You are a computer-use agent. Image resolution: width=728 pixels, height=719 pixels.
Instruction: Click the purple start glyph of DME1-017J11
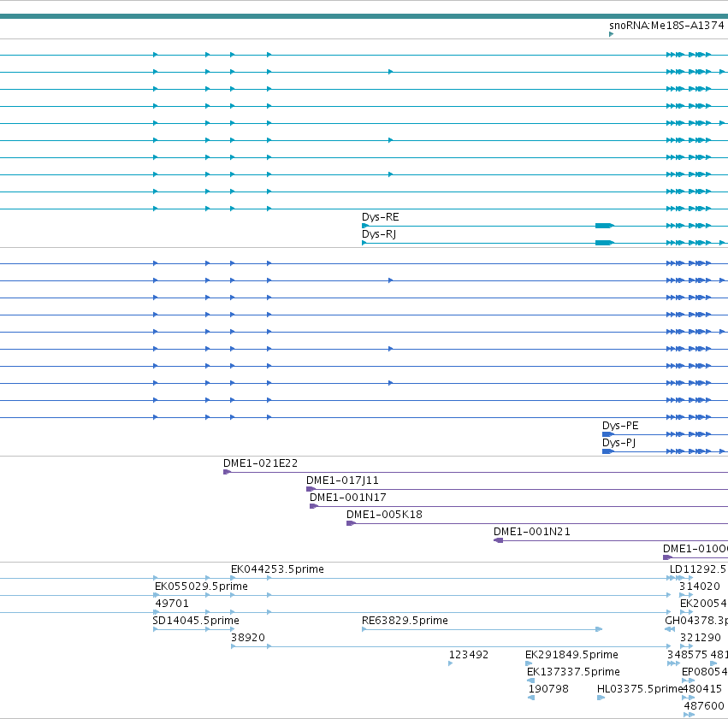click(x=311, y=489)
